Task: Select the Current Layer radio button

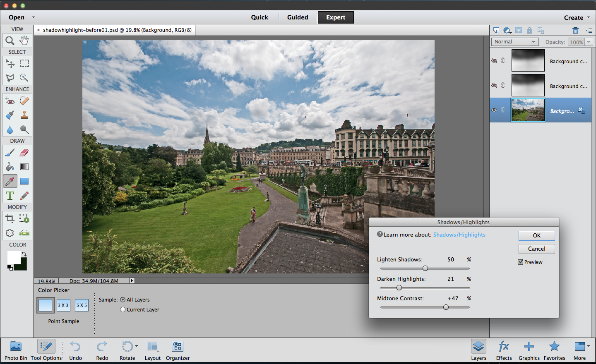Action: tap(123, 309)
